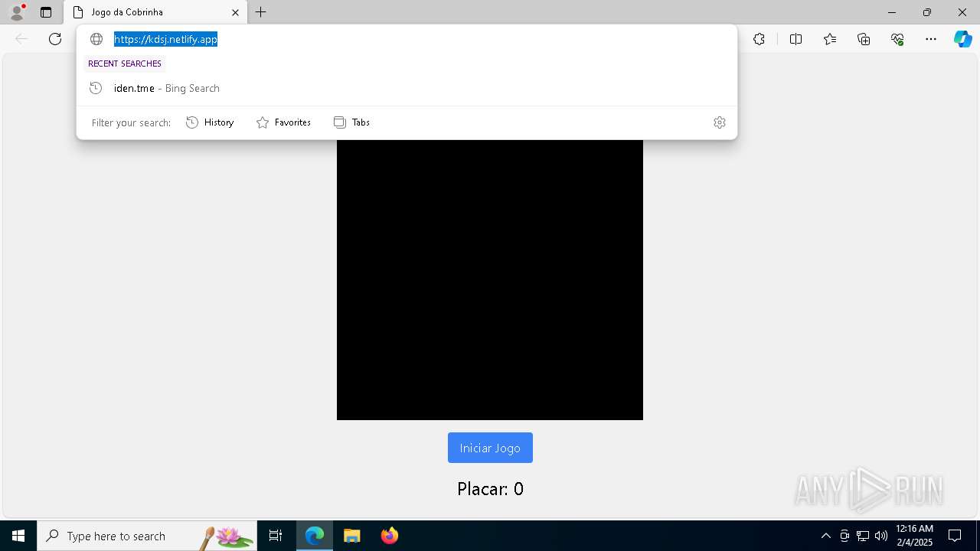The width and height of the screenshot is (980, 551).
Task: Go back to the previous page
Action: click(21, 39)
